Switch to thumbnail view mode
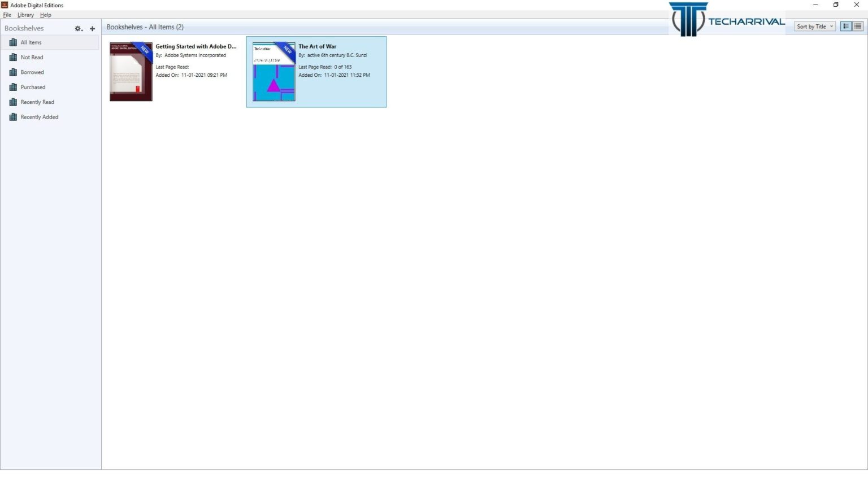868x488 pixels. click(846, 27)
